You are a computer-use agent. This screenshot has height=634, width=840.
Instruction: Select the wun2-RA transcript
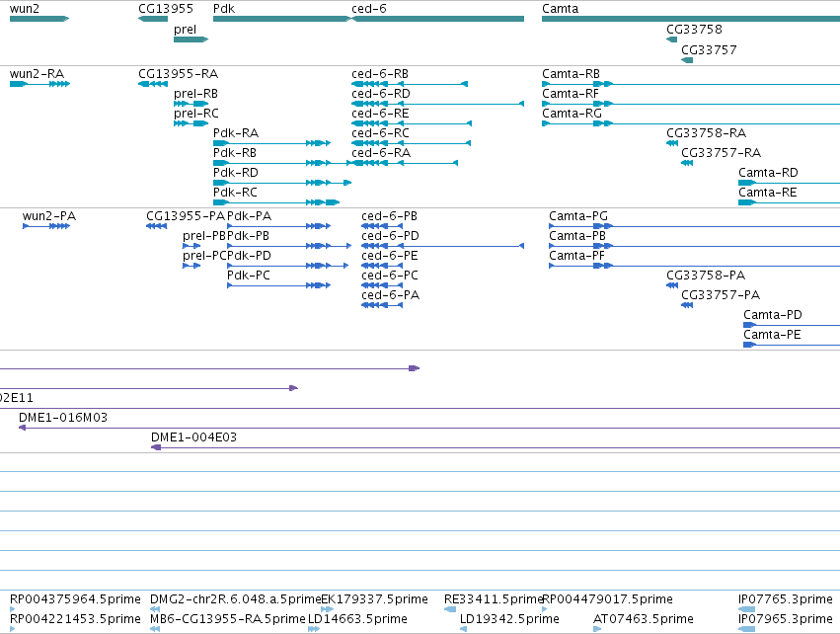39,84
